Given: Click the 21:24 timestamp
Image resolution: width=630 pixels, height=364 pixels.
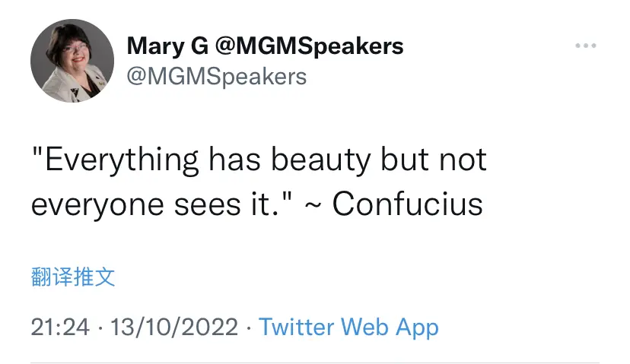Looking at the screenshot, I should pos(60,328).
